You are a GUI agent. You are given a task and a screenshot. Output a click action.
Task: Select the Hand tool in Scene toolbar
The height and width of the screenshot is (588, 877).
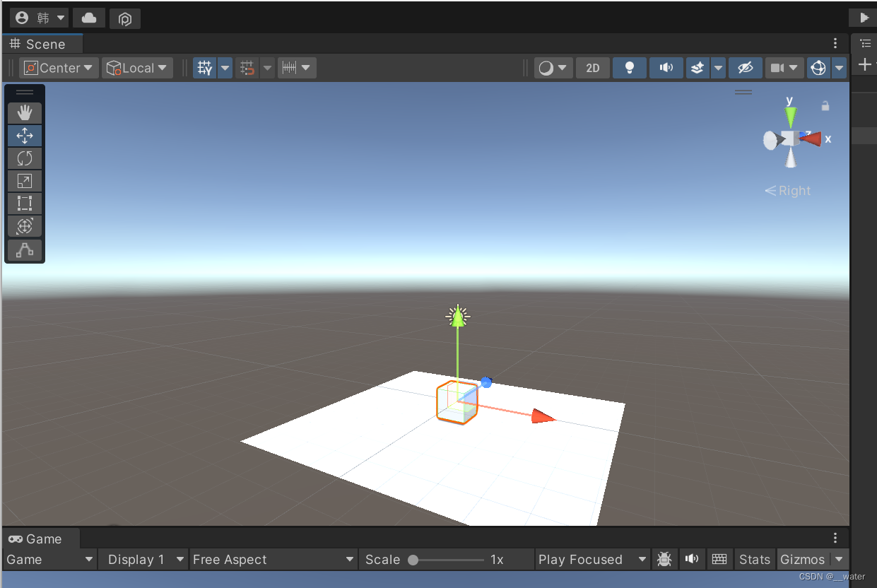coord(25,112)
